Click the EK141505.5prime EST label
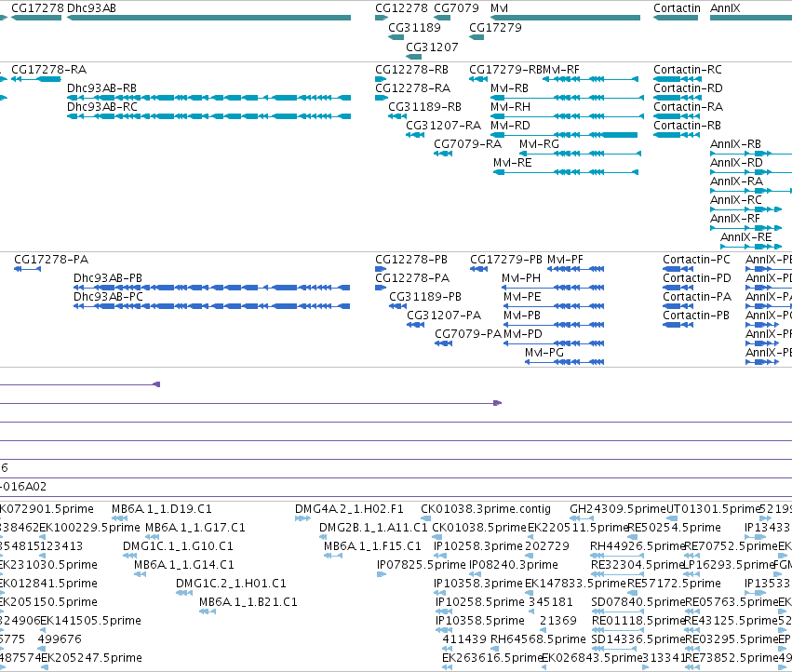Image resolution: width=792 pixels, height=672 pixels. click(90, 621)
